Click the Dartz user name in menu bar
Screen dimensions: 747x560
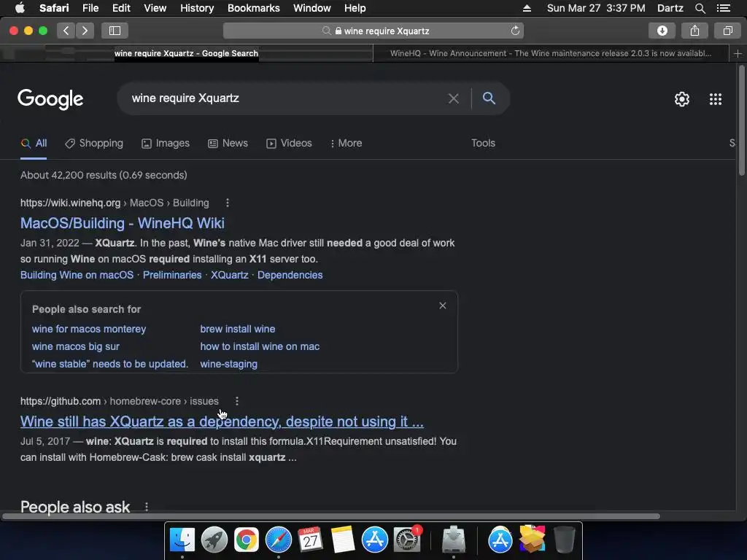pos(670,8)
